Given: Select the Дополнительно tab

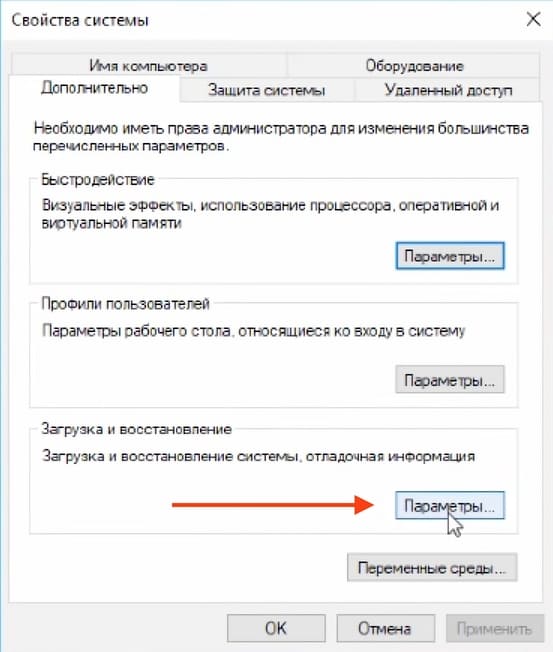Looking at the screenshot, I should [x=94, y=88].
